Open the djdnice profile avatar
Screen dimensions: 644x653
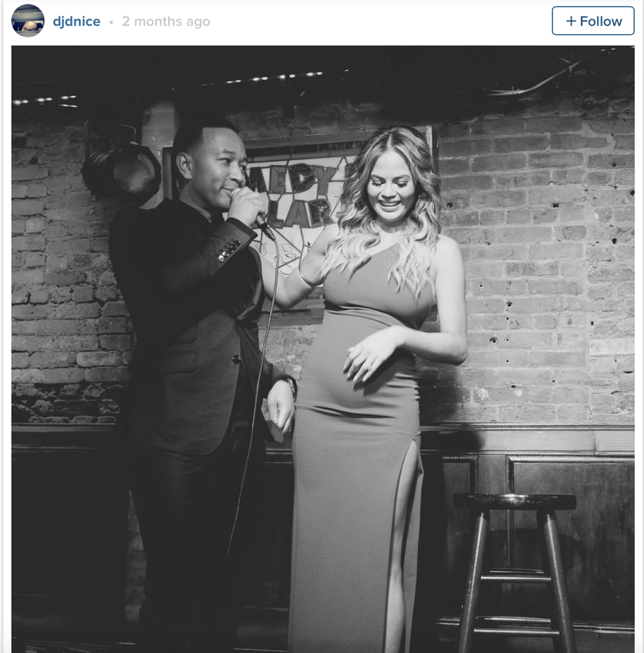pos(28,21)
